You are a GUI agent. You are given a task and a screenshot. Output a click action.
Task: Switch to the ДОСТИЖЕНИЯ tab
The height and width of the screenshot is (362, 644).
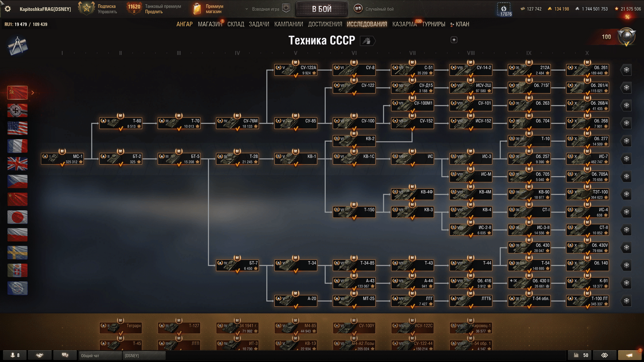coord(325,24)
